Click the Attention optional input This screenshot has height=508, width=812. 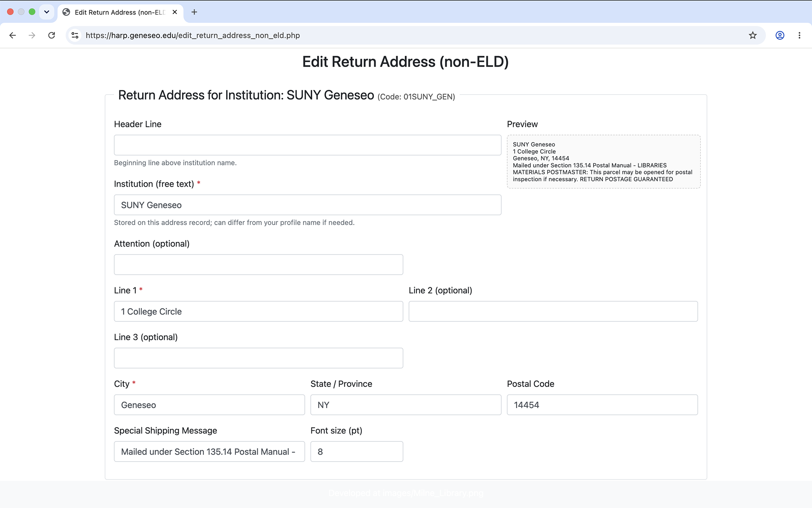pyautogui.click(x=259, y=265)
